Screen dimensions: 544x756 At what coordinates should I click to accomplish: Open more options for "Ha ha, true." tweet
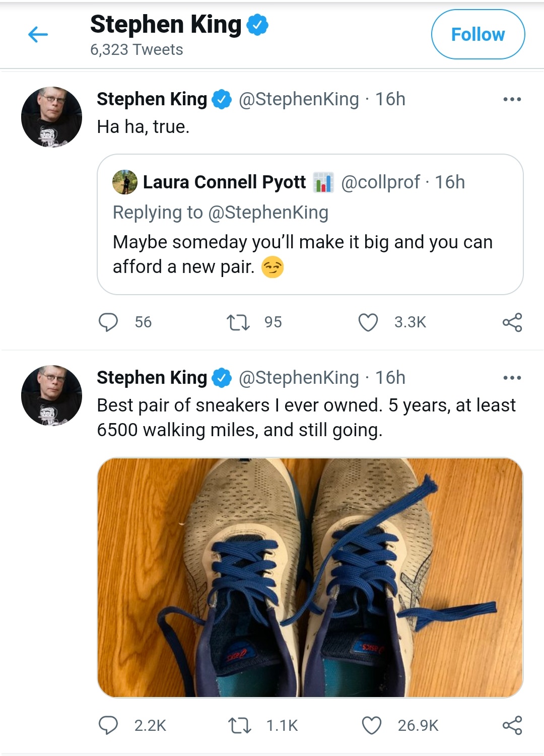(x=512, y=99)
